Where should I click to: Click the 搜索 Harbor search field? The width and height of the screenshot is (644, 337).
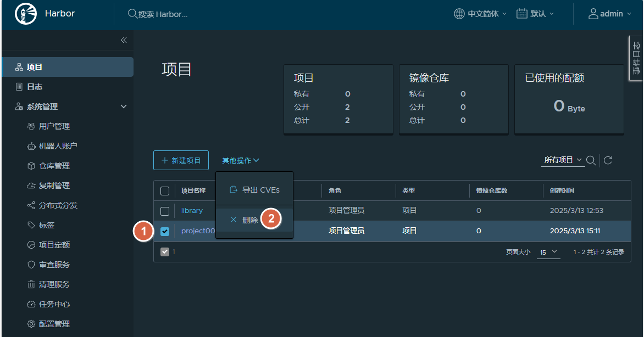163,14
